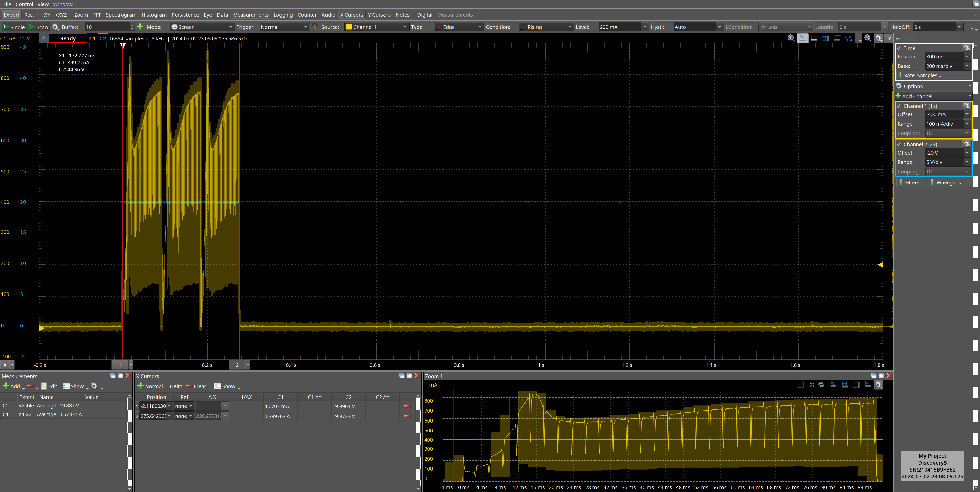Click the quick measure 1234 icon
This screenshot has width=980, height=492.
[849, 38]
